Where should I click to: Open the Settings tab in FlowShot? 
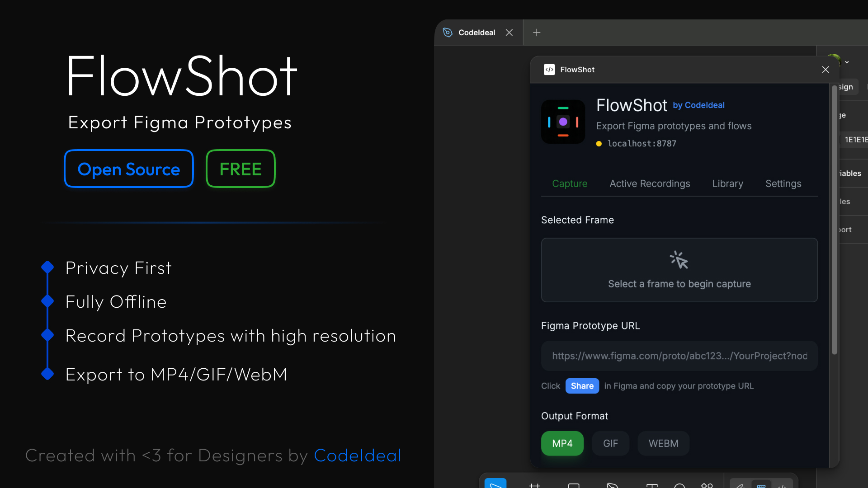click(783, 183)
